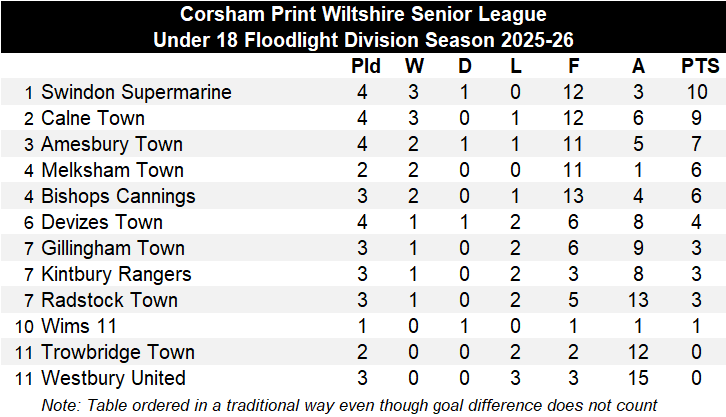
Task: Click the Trowbridge Town team name
Action: pyautogui.click(x=118, y=352)
